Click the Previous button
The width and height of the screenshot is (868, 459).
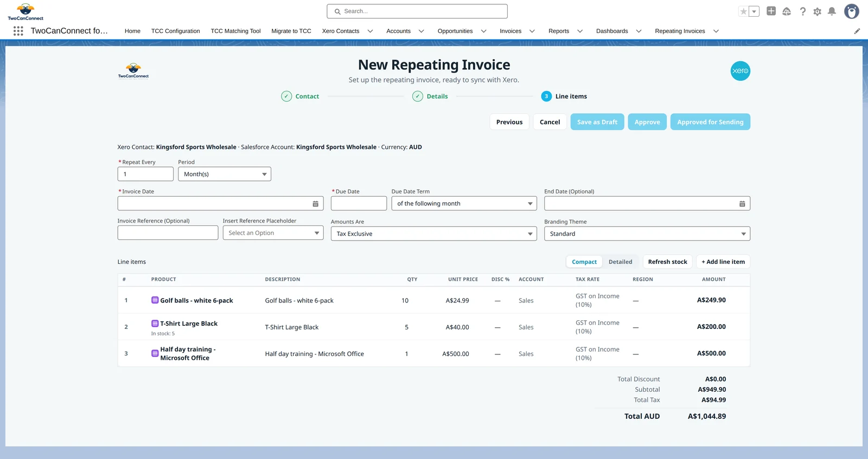pos(509,122)
